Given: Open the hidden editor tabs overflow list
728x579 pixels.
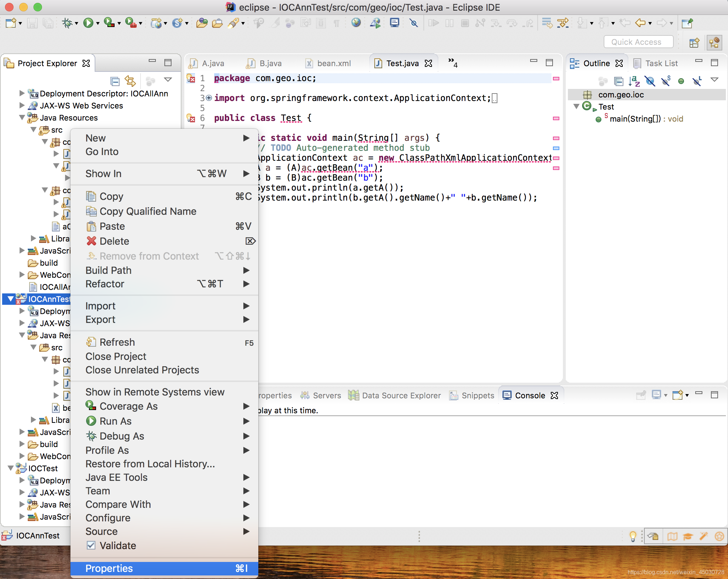Looking at the screenshot, I should 453,63.
